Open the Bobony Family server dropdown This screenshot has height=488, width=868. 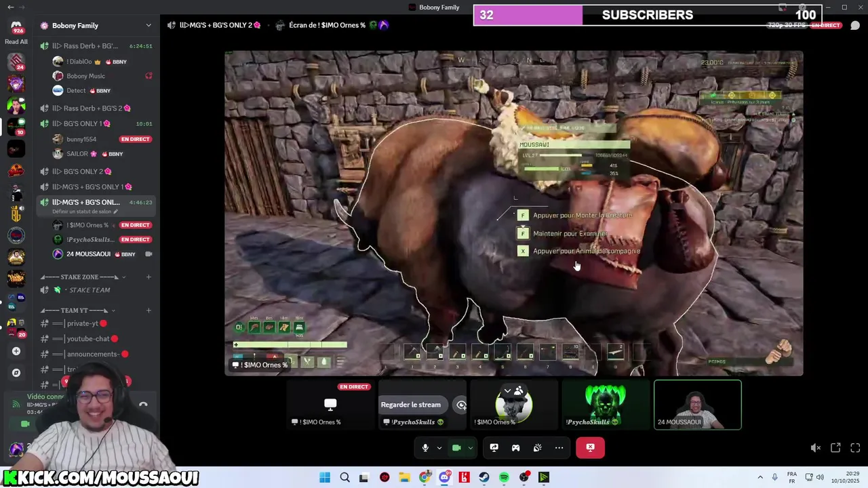(x=149, y=26)
